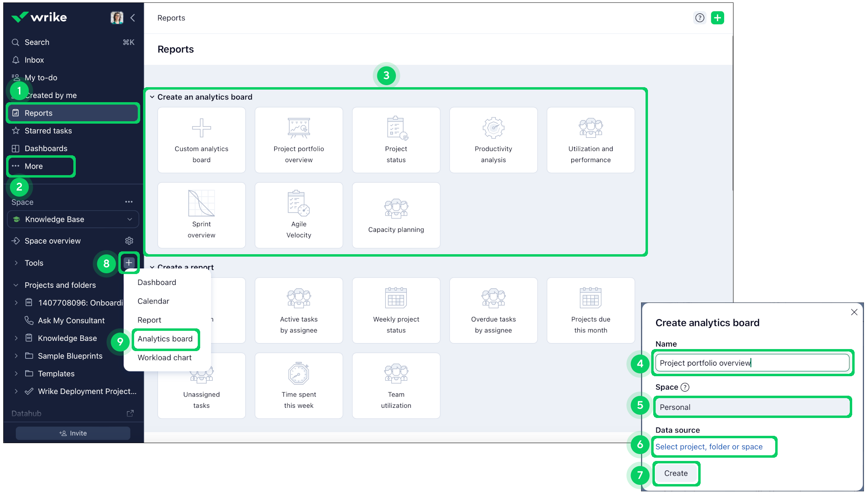This screenshot has height=495, width=868.
Task: Collapse the Create an analytics board section
Action: pyautogui.click(x=152, y=97)
